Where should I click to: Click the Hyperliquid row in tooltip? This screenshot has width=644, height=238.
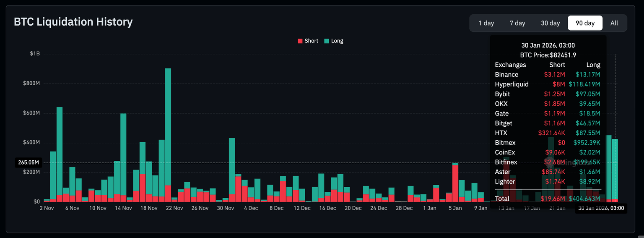click(x=547, y=84)
